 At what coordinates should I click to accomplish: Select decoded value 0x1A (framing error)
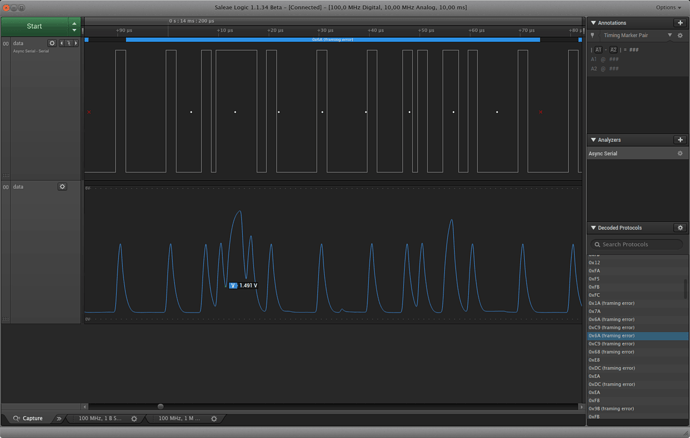click(x=611, y=303)
